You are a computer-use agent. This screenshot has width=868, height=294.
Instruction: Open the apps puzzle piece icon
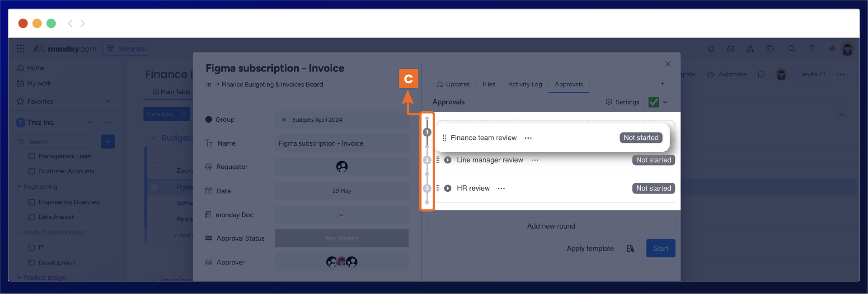click(x=770, y=49)
